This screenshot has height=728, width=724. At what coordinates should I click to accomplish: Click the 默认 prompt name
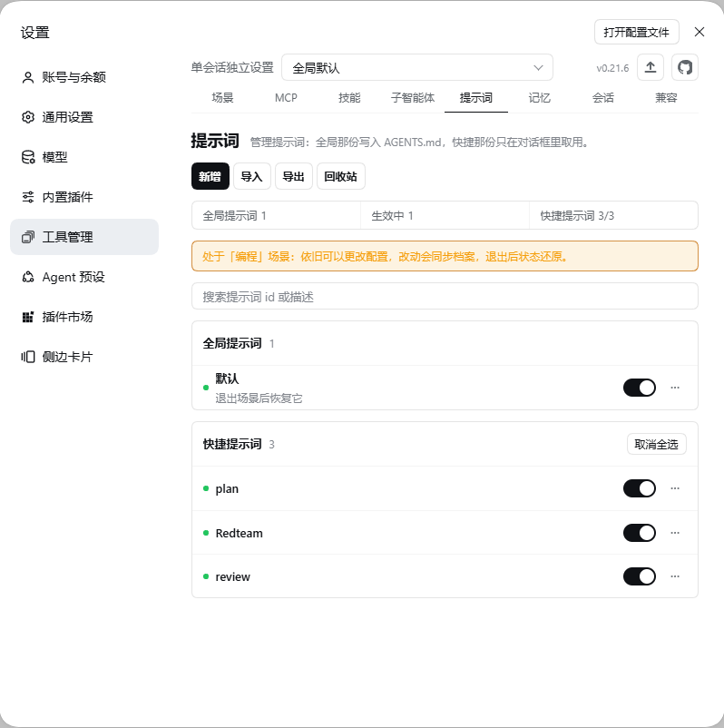pos(227,379)
